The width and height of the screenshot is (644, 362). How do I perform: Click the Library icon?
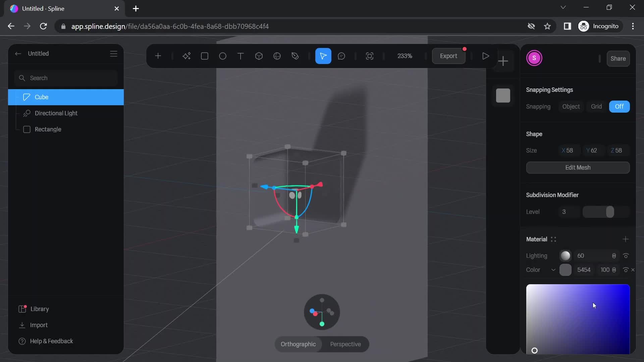click(22, 309)
